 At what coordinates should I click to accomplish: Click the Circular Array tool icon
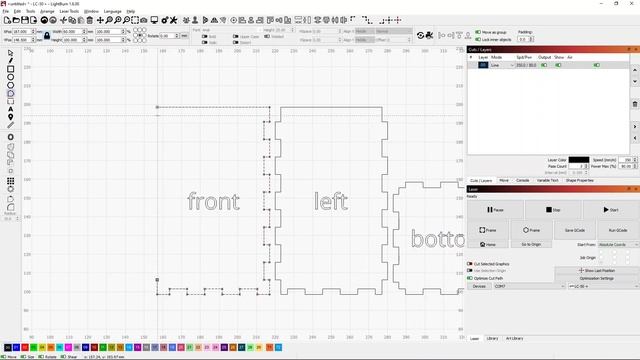tap(11, 189)
